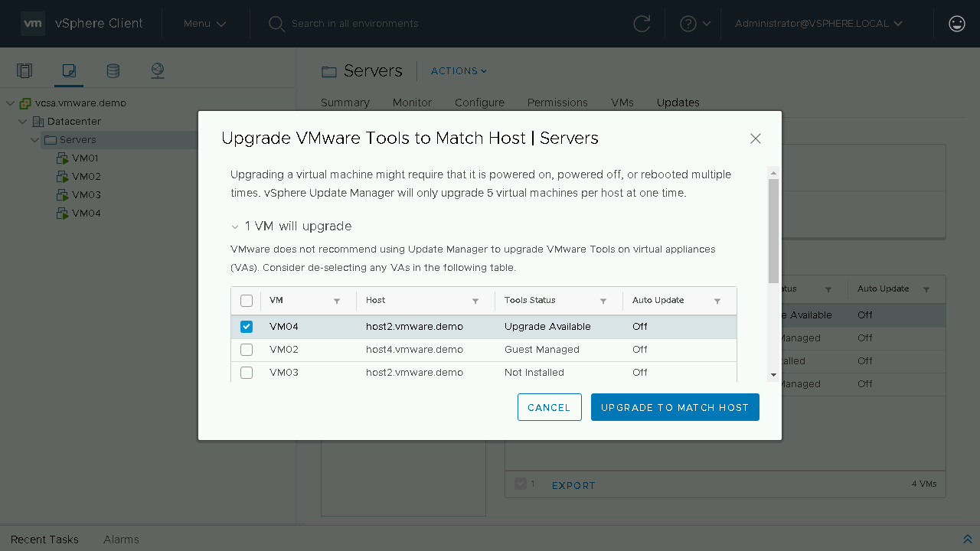Screen dimensions: 980x551
Task: Collapse the '1 VM will upgrade' section
Action: pyautogui.click(x=235, y=227)
